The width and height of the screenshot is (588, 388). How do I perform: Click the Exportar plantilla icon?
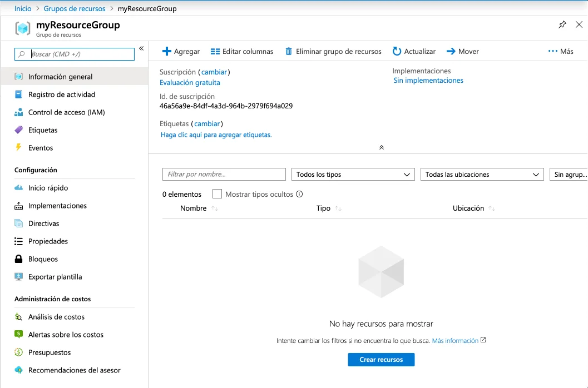pyautogui.click(x=18, y=277)
